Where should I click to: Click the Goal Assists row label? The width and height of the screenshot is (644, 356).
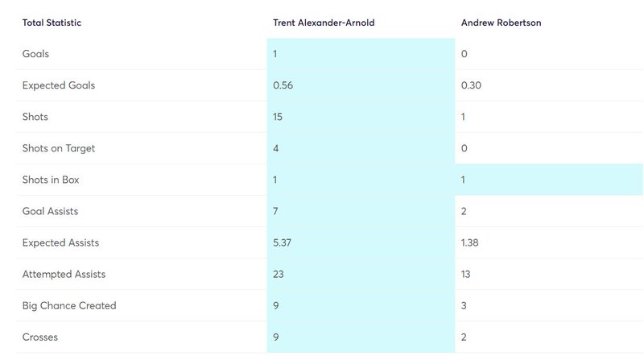(50, 211)
